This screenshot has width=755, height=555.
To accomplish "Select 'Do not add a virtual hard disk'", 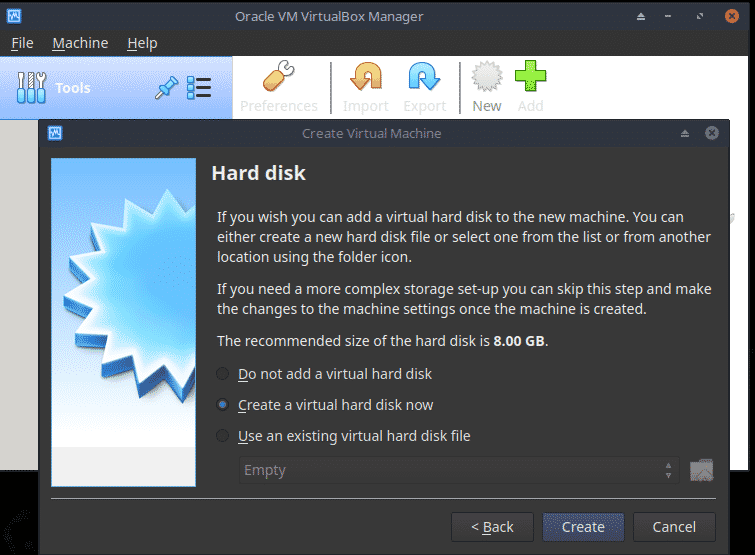I will point(324,374).
